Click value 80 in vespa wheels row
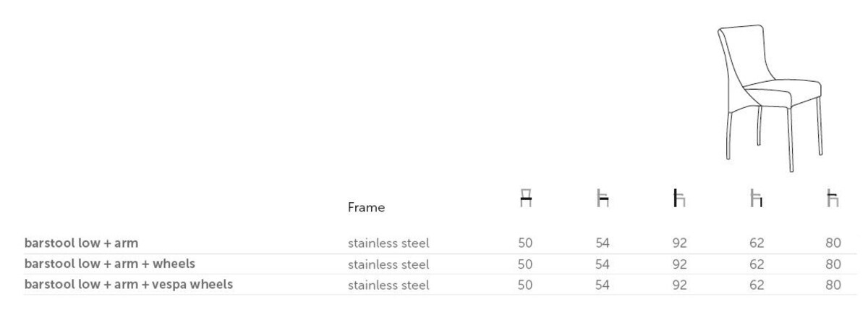Screen dimensions: 868x318 (x=833, y=285)
